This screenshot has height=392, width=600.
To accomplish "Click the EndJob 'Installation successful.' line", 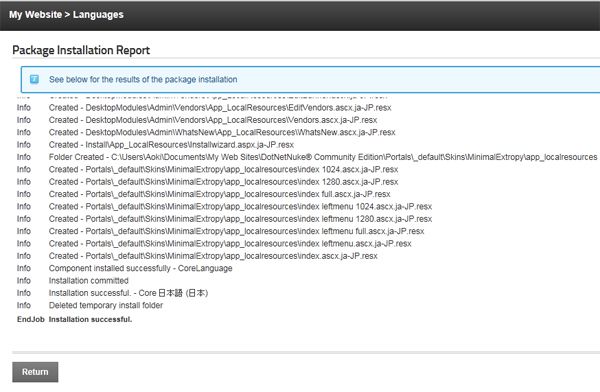I will 74,319.
